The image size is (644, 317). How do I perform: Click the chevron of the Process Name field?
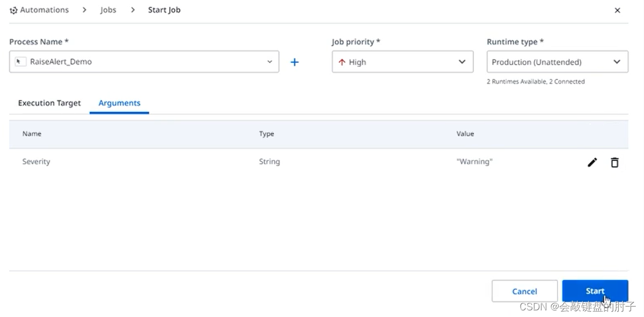coord(270,62)
